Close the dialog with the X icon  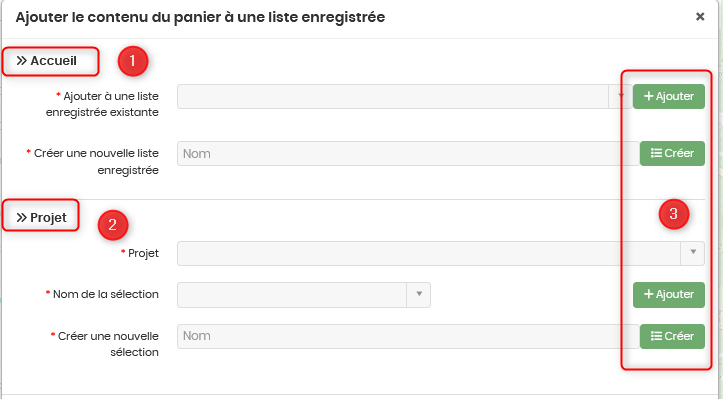tap(700, 17)
